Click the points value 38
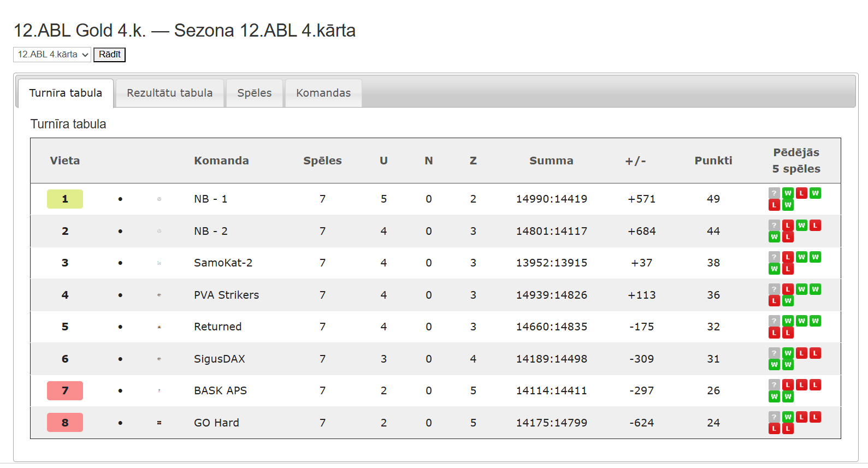This screenshot has width=868, height=468. [x=713, y=263]
